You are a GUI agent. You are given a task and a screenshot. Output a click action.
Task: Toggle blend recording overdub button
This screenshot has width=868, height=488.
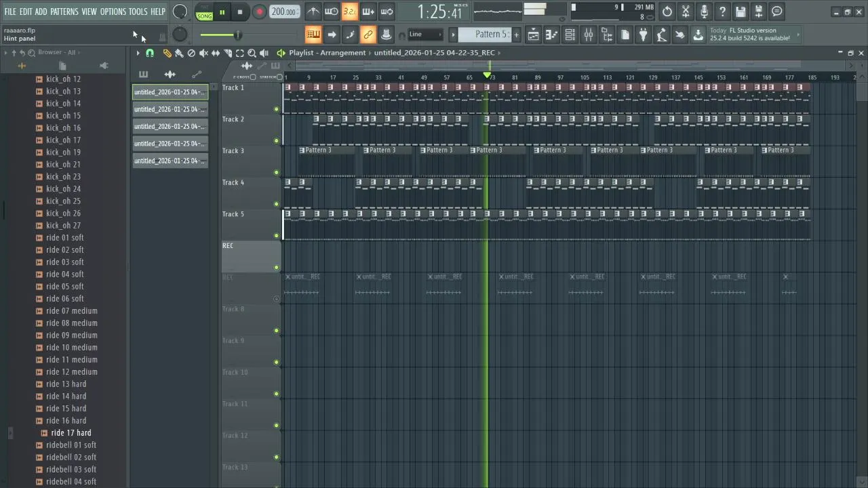[368, 12]
